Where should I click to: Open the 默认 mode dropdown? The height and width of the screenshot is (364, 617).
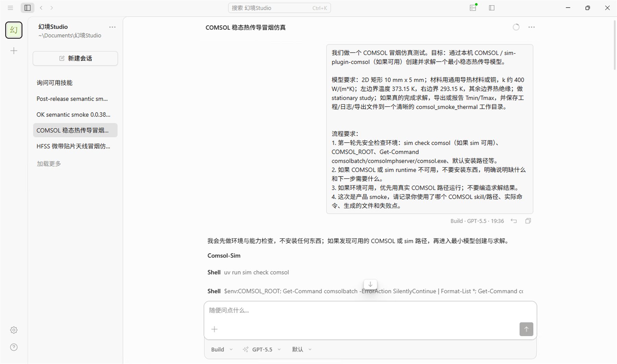pos(302,349)
